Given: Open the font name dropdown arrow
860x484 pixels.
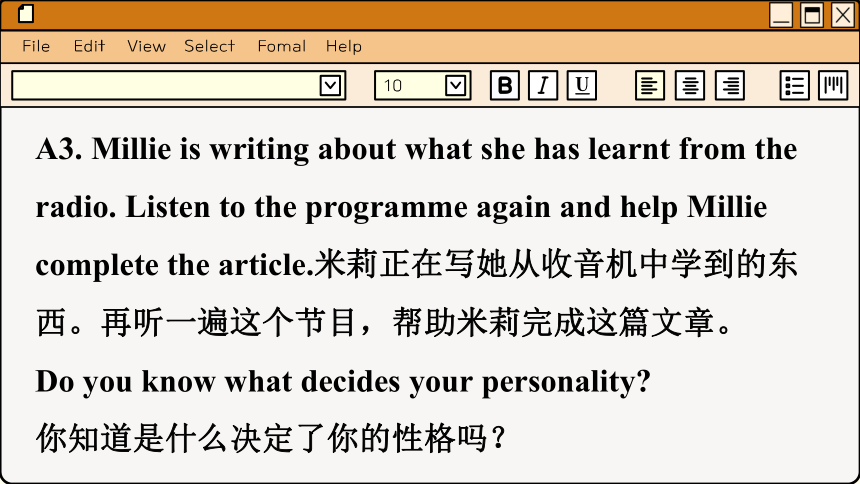Looking at the screenshot, I should click(330, 86).
